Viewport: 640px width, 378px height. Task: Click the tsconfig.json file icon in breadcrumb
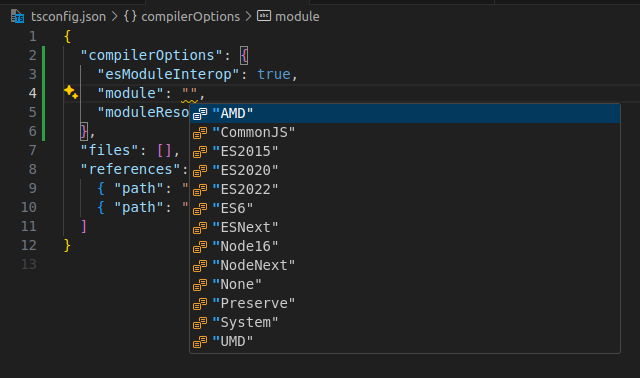(18, 17)
